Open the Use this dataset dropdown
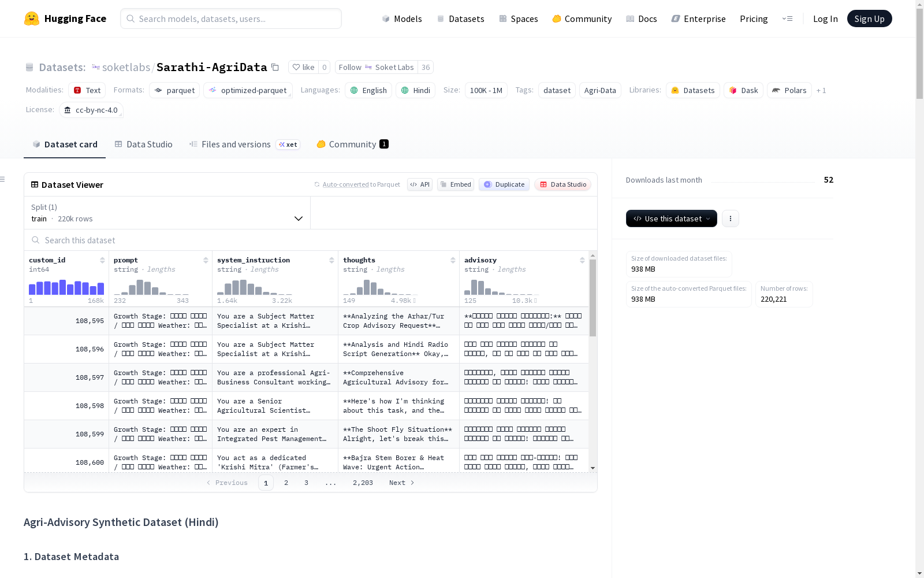The image size is (924, 578). [x=671, y=218]
